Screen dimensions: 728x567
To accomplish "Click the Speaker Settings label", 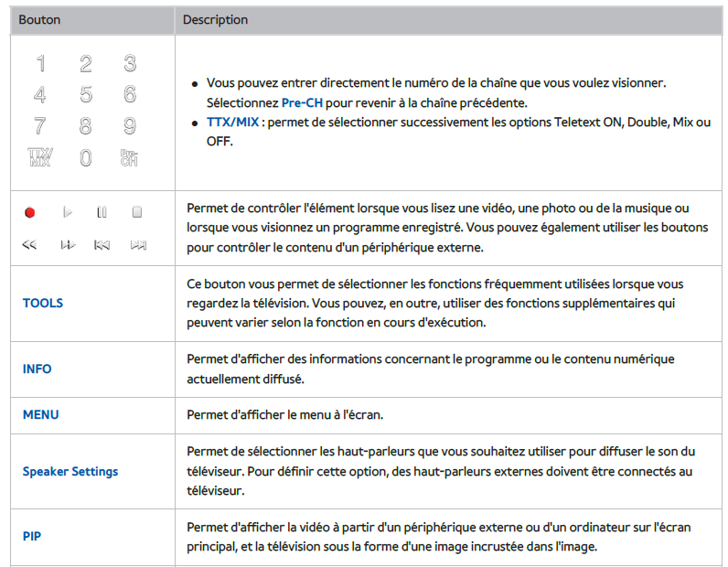I will [70, 471].
